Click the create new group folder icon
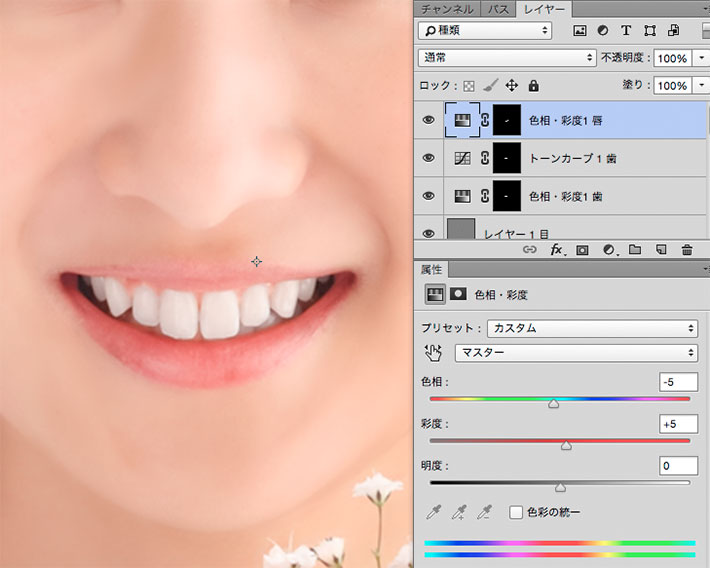This screenshot has width=710, height=568. [634, 250]
